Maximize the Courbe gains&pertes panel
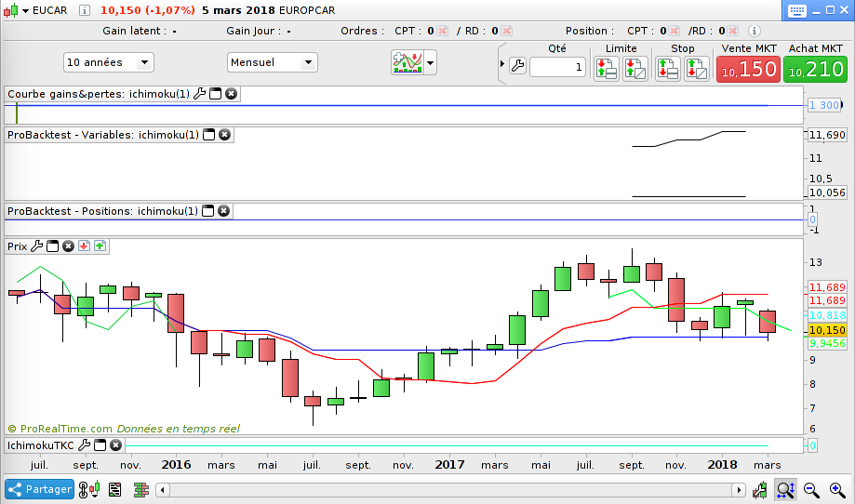855x504 pixels. click(x=216, y=94)
